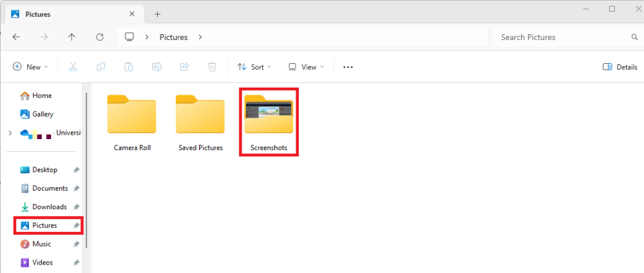This screenshot has height=273, width=644.
Task: Open the View layout dropdown
Action: click(307, 67)
